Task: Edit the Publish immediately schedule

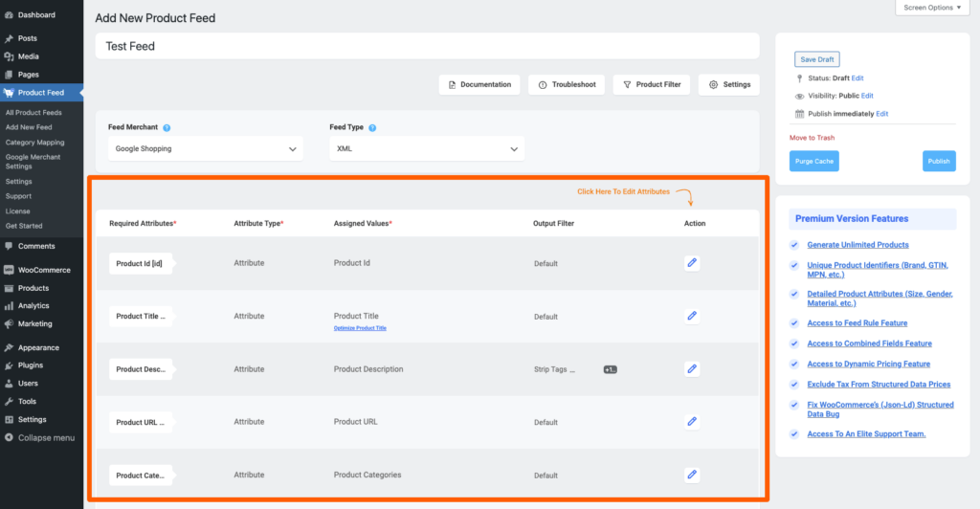Action: click(x=881, y=114)
